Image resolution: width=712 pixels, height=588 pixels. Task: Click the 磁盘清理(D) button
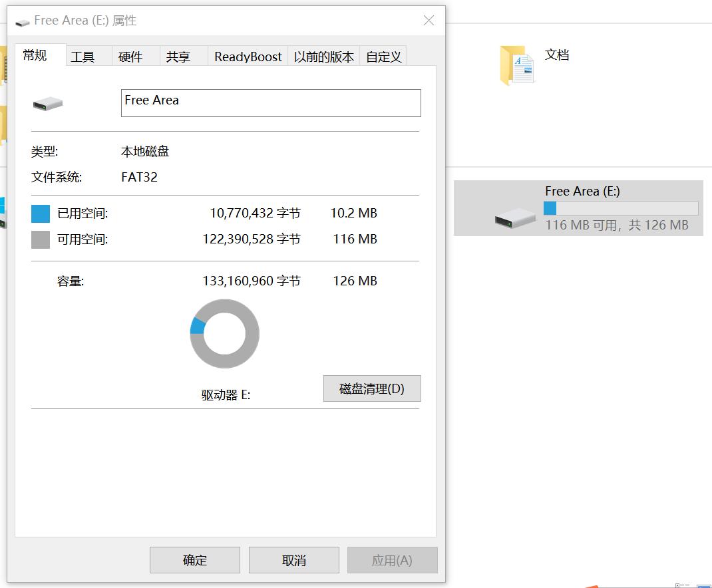(371, 388)
